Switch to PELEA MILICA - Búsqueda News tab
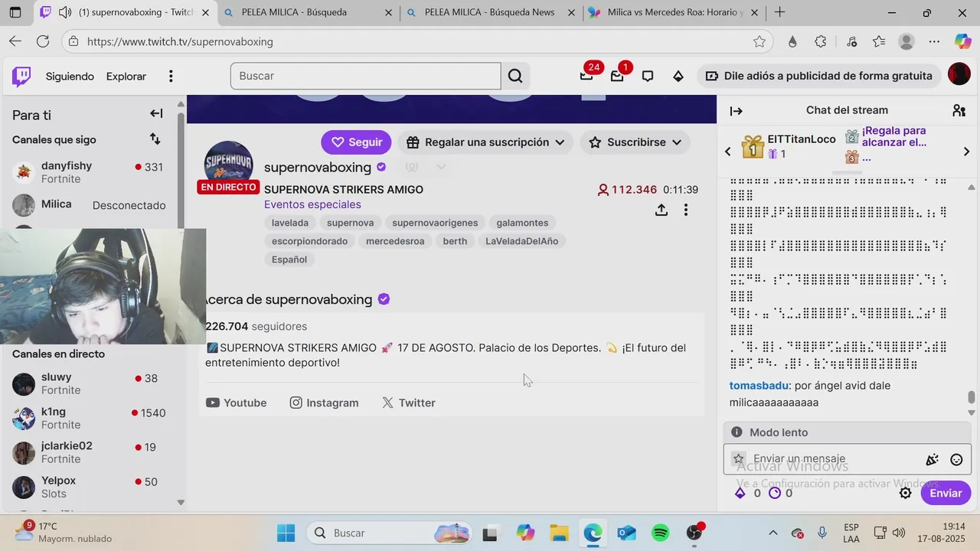This screenshot has height=551, width=980. point(492,12)
